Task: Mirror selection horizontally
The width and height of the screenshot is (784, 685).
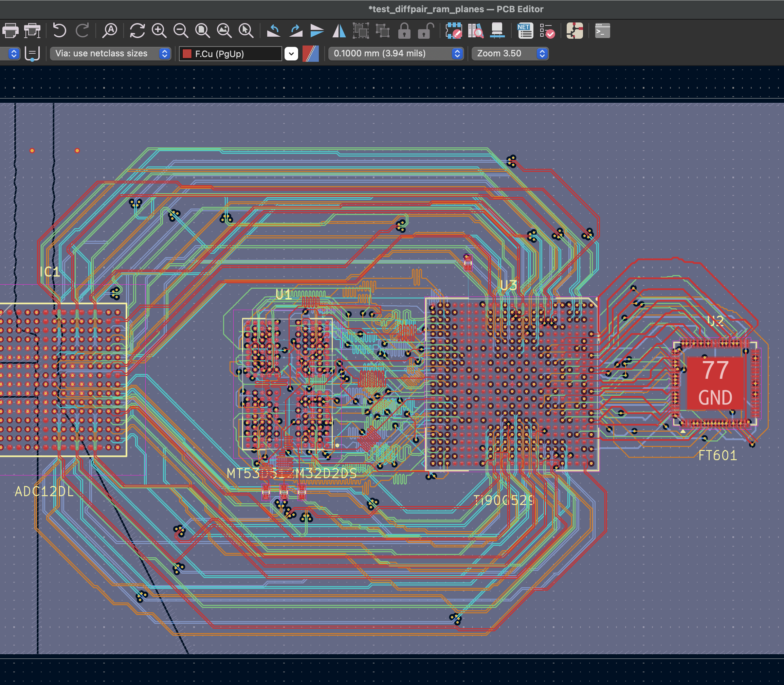Action: coord(339,31)
